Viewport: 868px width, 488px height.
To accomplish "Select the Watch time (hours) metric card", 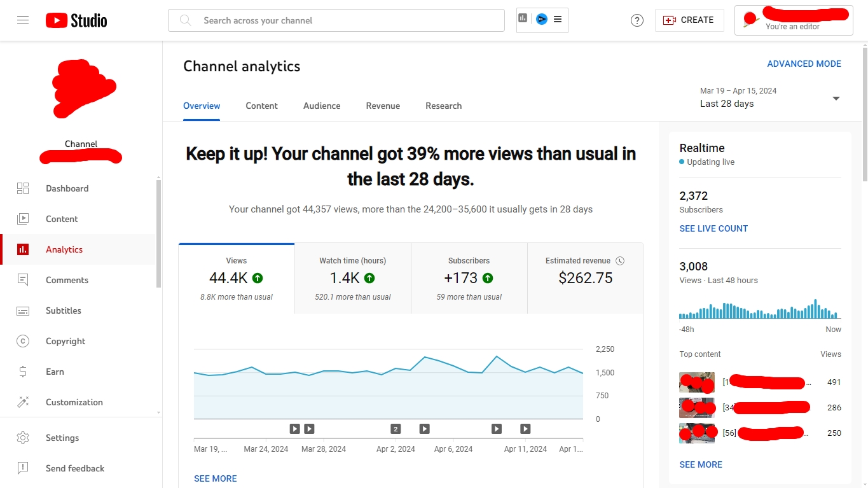I will tap(353, 278).
